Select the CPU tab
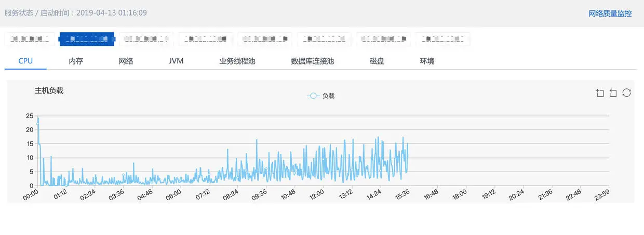Screen dimensions: 644x235 pos(25,61)
